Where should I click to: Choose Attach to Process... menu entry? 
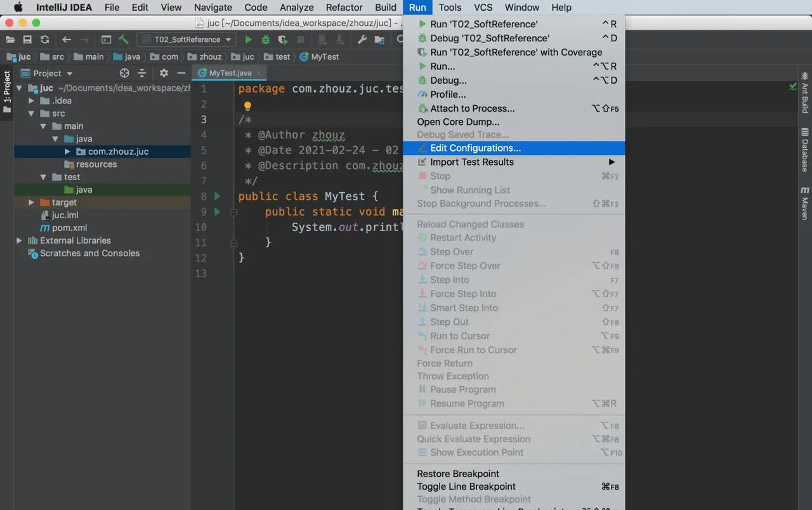click(472, 108)
